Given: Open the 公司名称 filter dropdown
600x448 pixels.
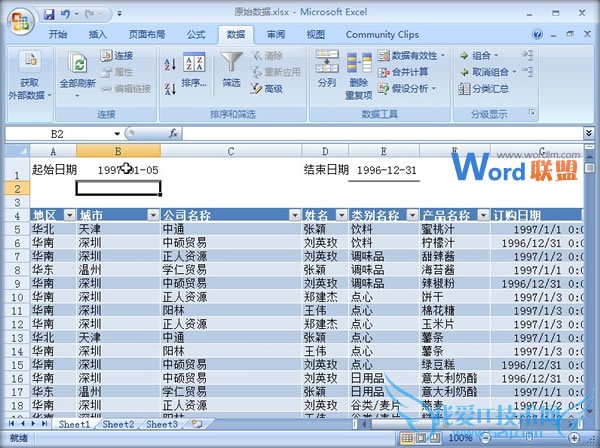Looking at the screenshot, I should click(x=295, y=215).
